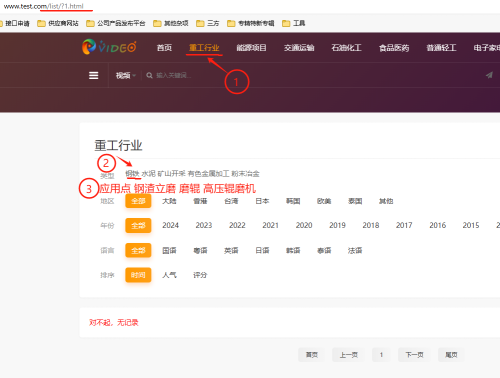The height and width of the screenshot is (378, 500).
Task: Select 日本 region filter
Action: pos(262,201)
